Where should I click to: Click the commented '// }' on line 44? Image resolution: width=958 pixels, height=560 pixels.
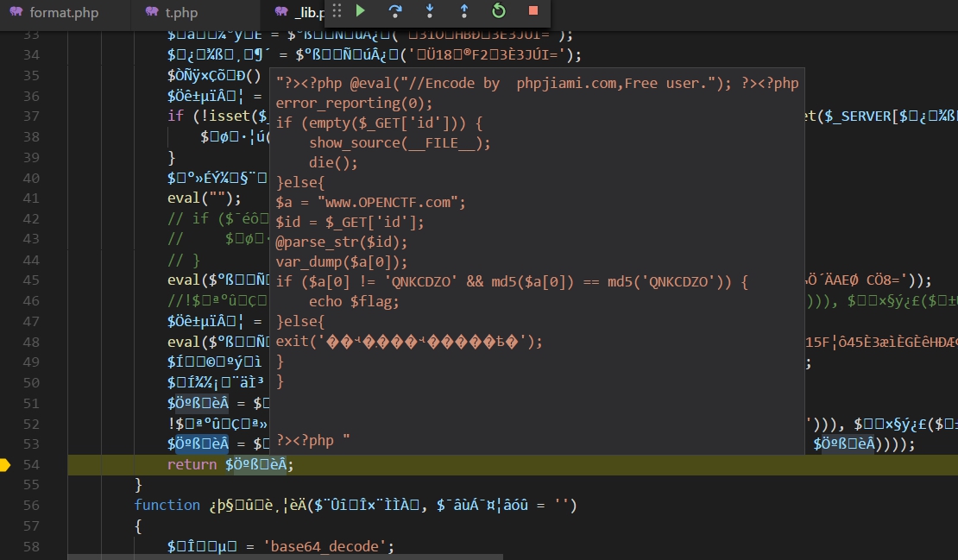183,260
